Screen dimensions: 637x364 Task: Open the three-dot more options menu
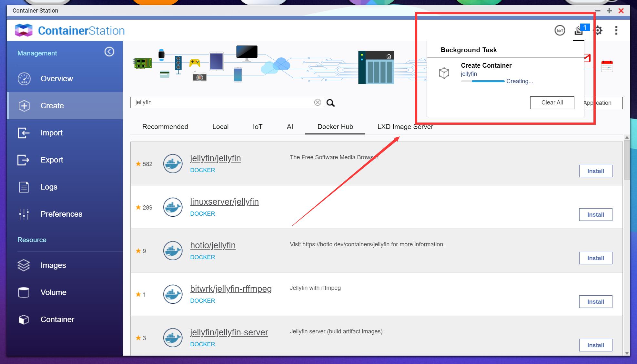pos(616,31)
